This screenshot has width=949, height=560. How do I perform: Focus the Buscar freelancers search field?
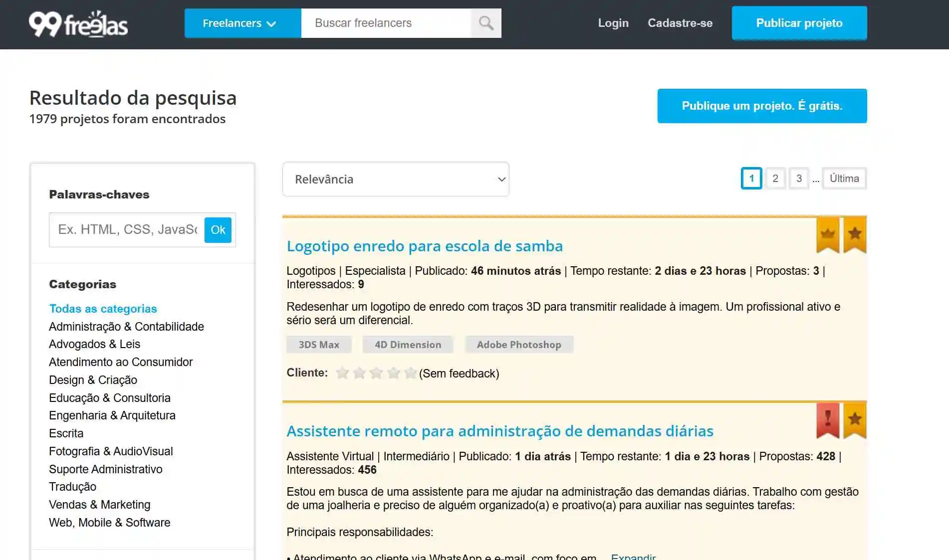386,23
